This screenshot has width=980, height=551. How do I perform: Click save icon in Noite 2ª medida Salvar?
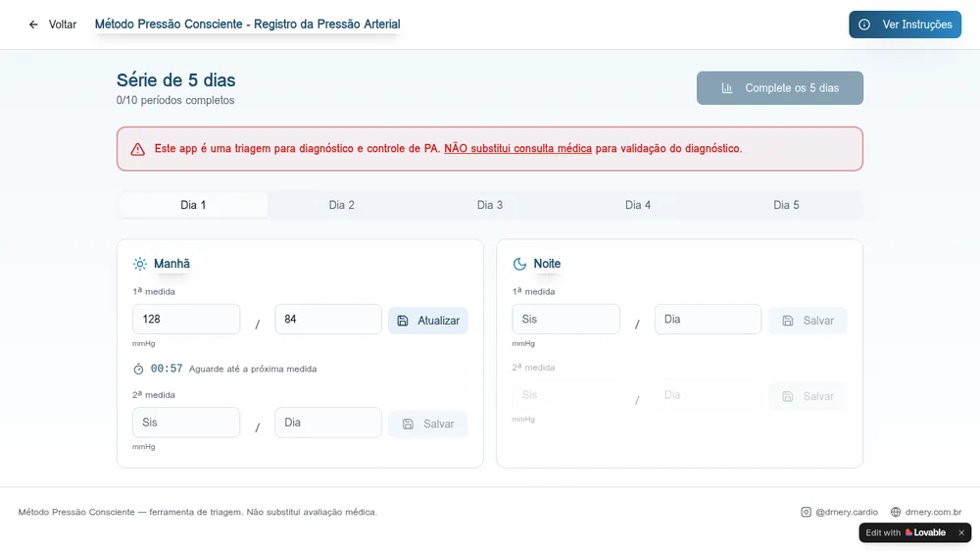click(x=788, y=396)
